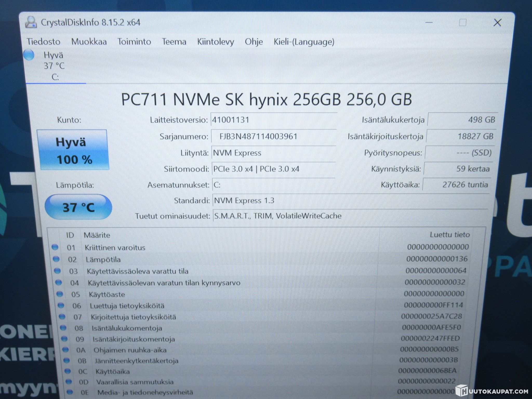Click the Isäntälukukertoja value 498 GB
This screenshot has width=532, height=399.
(463, 119)
